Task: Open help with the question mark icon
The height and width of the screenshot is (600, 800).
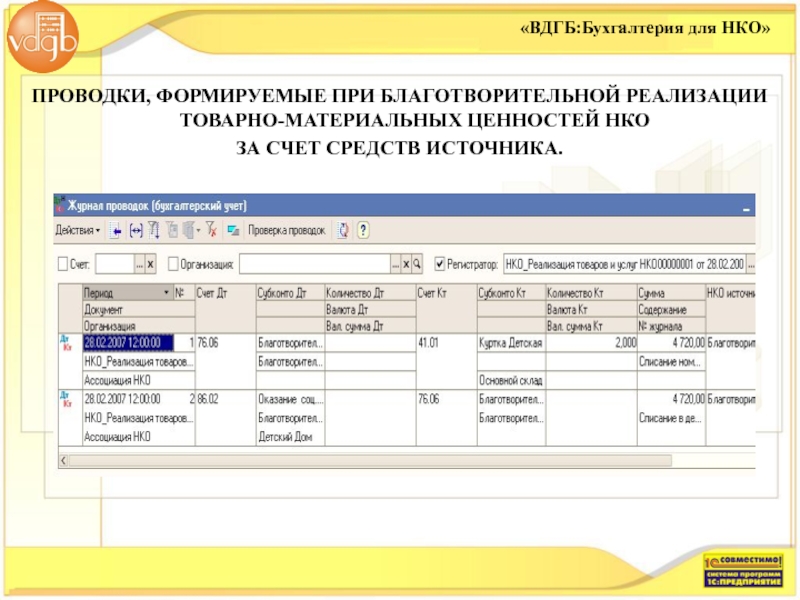Action: [x=363, y=231]
